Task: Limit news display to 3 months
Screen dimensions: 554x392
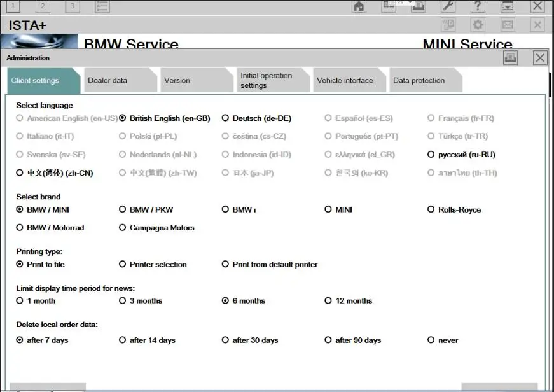Action: [141, 301]
